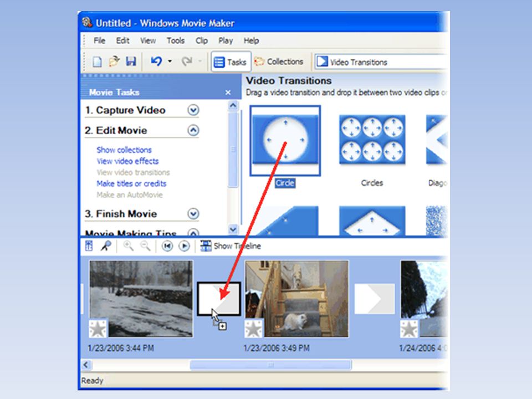The height and width of the screenshot is (399, 532).
Task: Click the New Project icon
Action: 98,62
